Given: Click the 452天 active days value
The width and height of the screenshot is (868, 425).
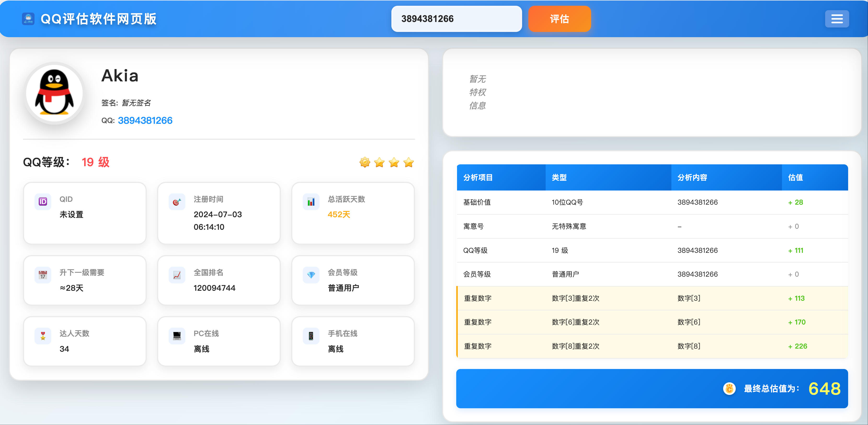Looking at the screenshot, I should coord(339,215).
